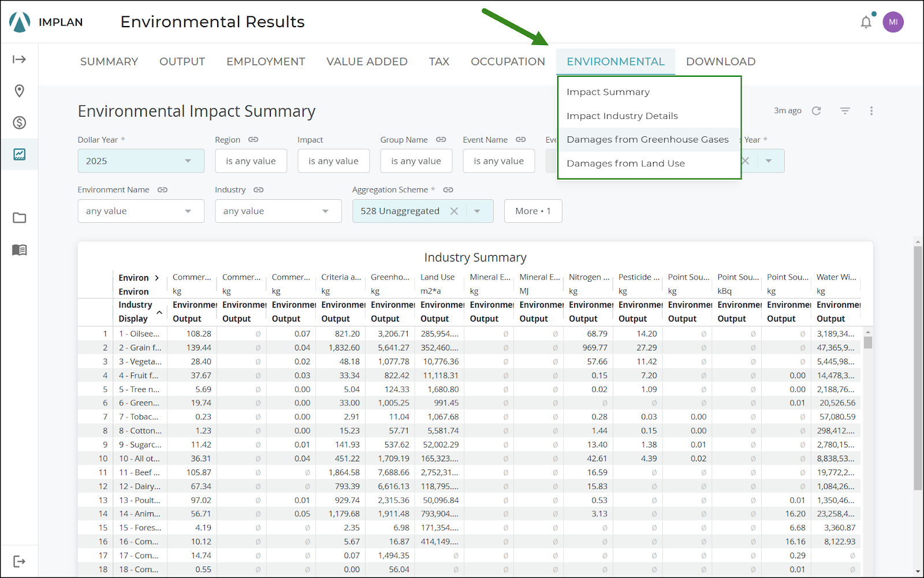
Task: Switch to the TAX tab
Action: pyautogui.click(x=439, y=62)
